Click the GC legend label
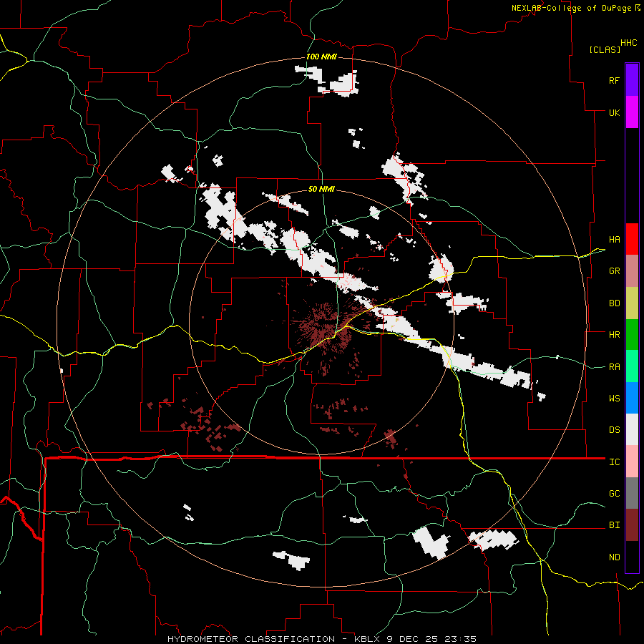Viewport: 644px width, 644px height. [x=614, y=494]
